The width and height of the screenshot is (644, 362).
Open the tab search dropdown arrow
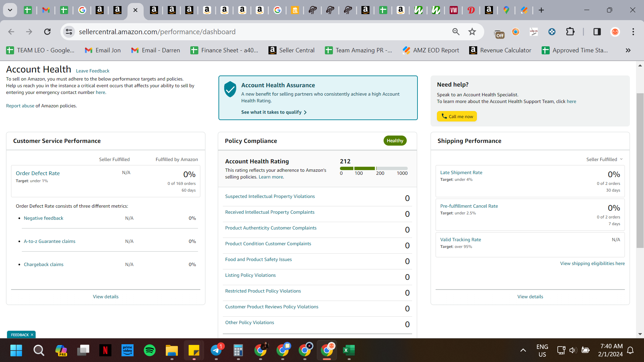click(x=10, y=10)
